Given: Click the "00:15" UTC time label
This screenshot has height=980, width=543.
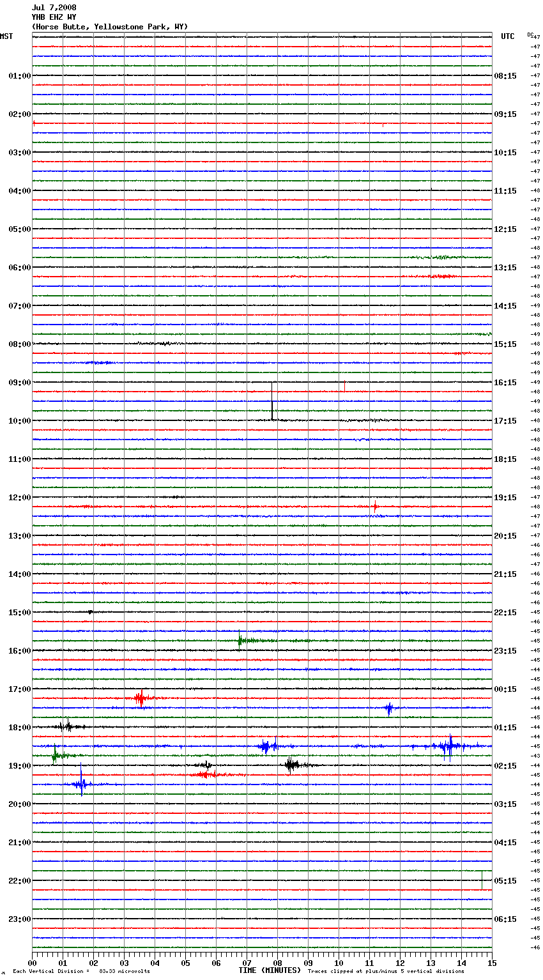Looking at the screenshot, I should [x=505, y=689].
